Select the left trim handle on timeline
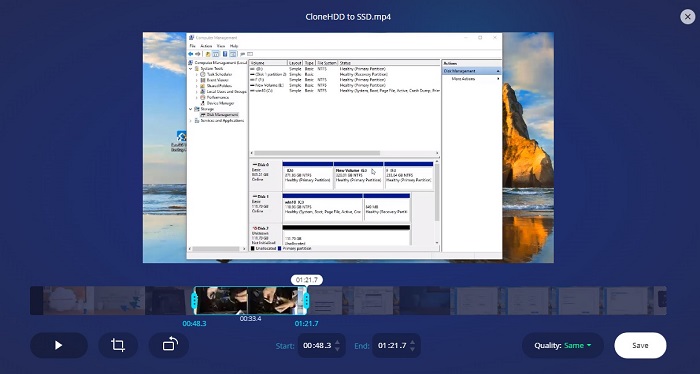 click(x=194, y=300)
